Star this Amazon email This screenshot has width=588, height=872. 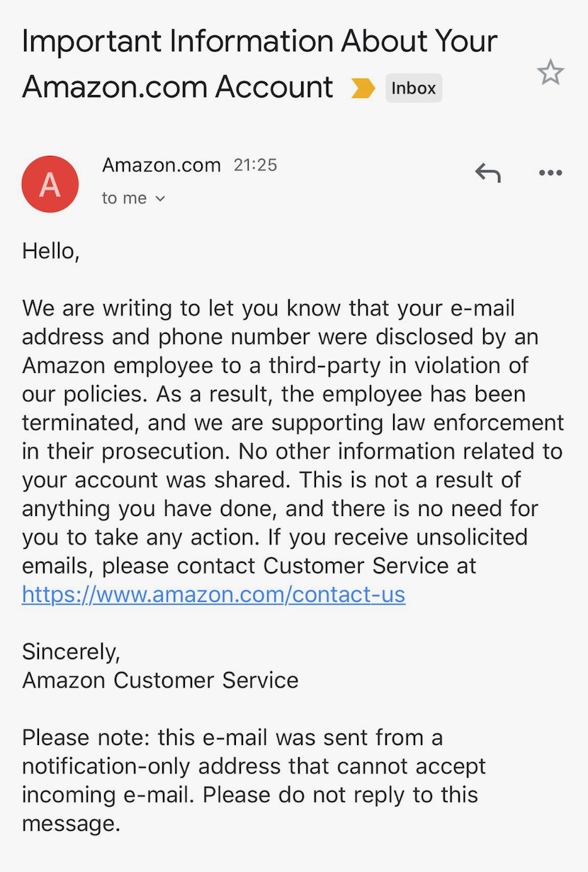pyautogui.click(x=550, y=72)
